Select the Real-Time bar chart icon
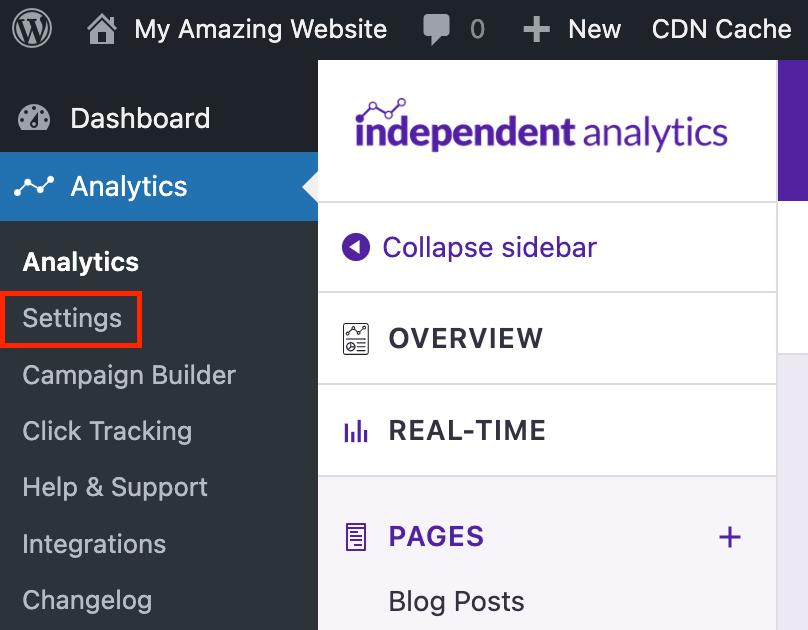 pyautogui.click(x=356, y=430)
